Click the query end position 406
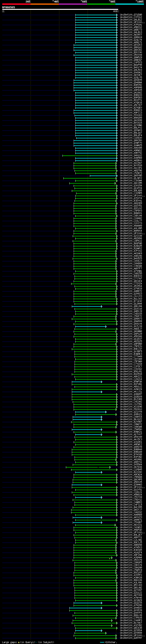 [x=115, y=11]
